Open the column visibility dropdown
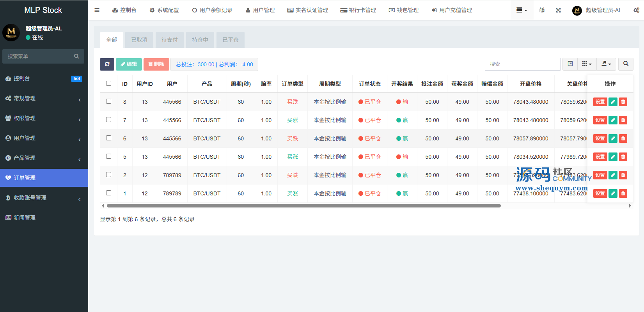644x312 pixels. [587, 64]
